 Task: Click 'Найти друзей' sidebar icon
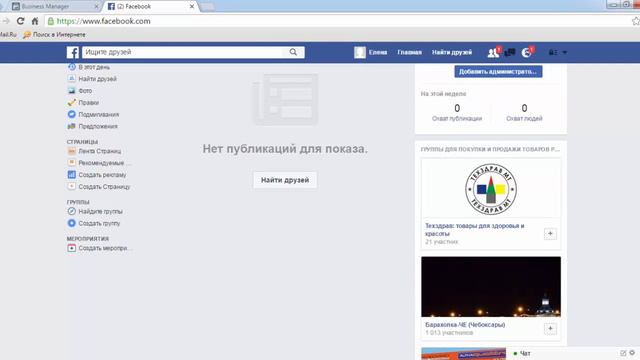point(71,78)
